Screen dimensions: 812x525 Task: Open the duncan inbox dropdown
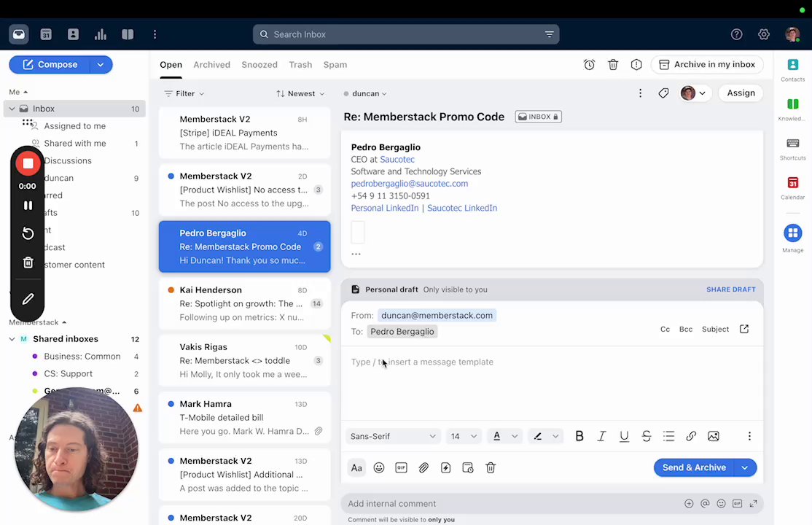pyautogui.click(x=365, y=94)
